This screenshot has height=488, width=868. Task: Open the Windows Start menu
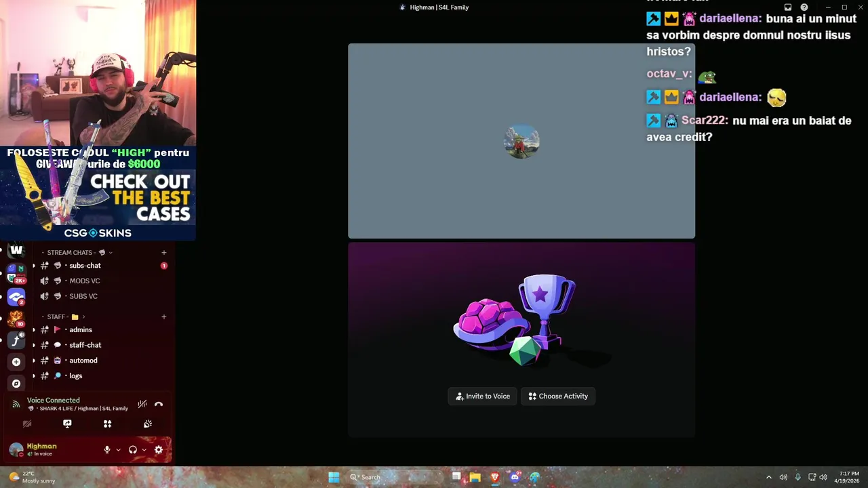pyautogui.click(x=334, y=477)
